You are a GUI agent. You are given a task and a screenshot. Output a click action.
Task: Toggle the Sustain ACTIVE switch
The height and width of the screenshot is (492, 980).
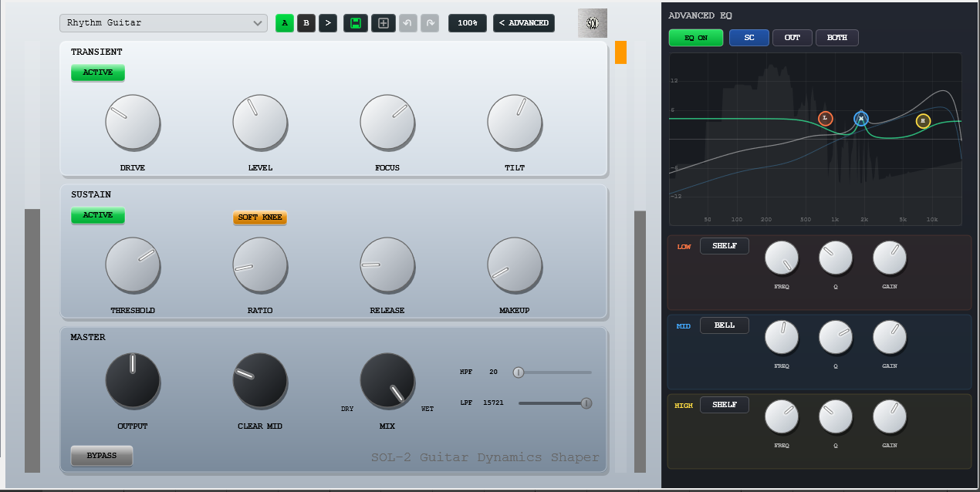coord(98,215)
